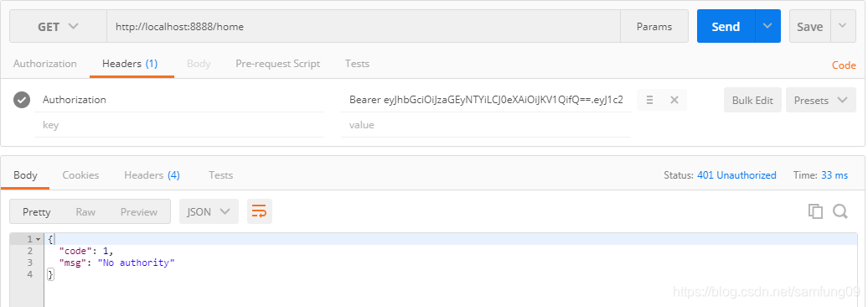This screenshot has height=307, width=868.
Task: Search the response body
Action: (840, 211)
